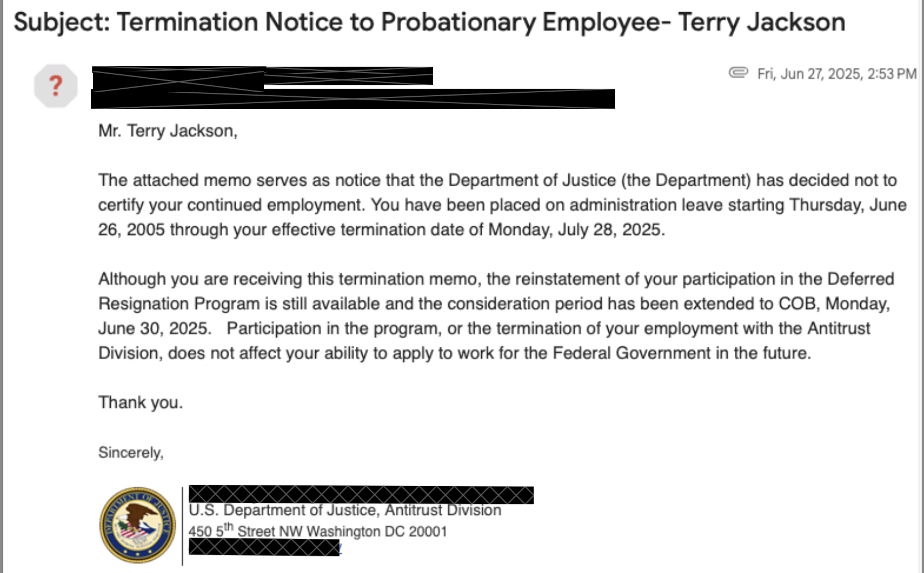Click the 450 5th Street NW address
Viewport: 924px width, 573px height.
(317, 531)
